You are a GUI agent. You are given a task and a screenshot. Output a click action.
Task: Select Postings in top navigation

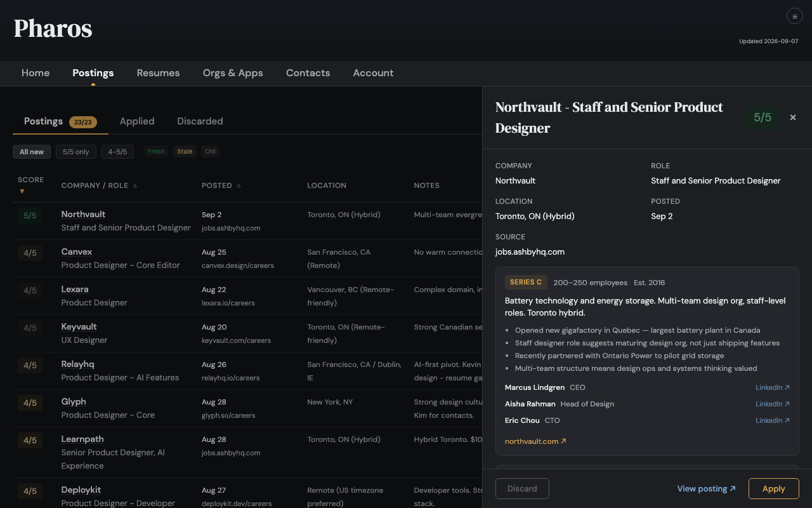(x=93, y=73)
